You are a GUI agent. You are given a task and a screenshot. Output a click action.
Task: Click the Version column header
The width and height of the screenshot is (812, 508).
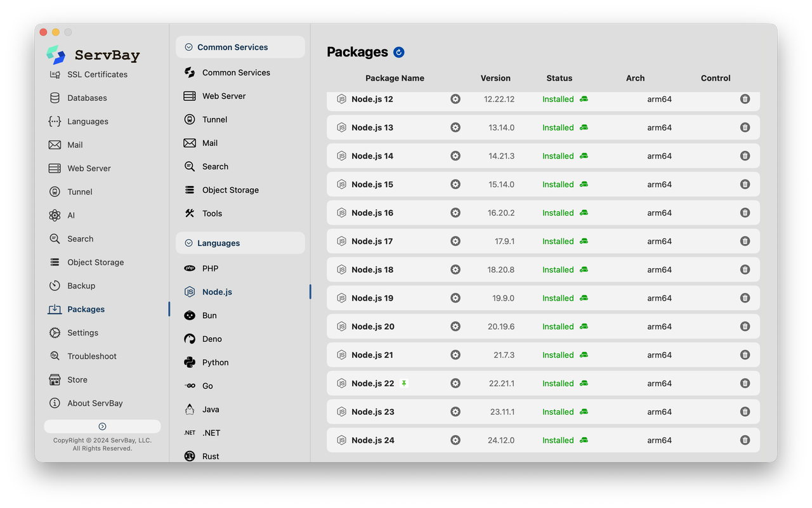click(x=495, y=78)
